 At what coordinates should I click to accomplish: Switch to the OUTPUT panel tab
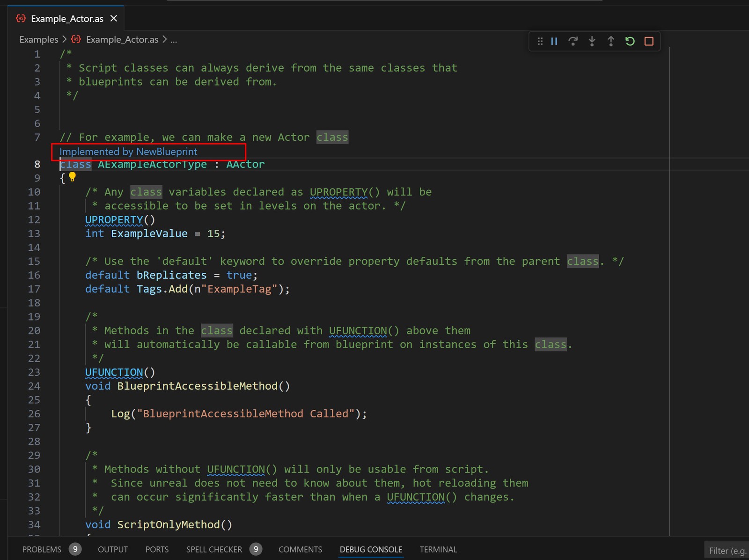pyautogui.click(x=113, y=549)
